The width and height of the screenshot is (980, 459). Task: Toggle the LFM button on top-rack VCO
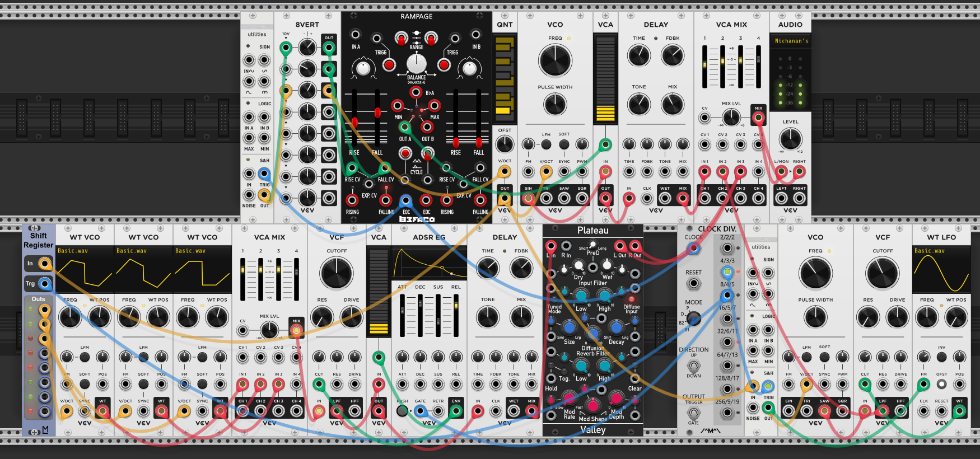(x=546, y=144)
